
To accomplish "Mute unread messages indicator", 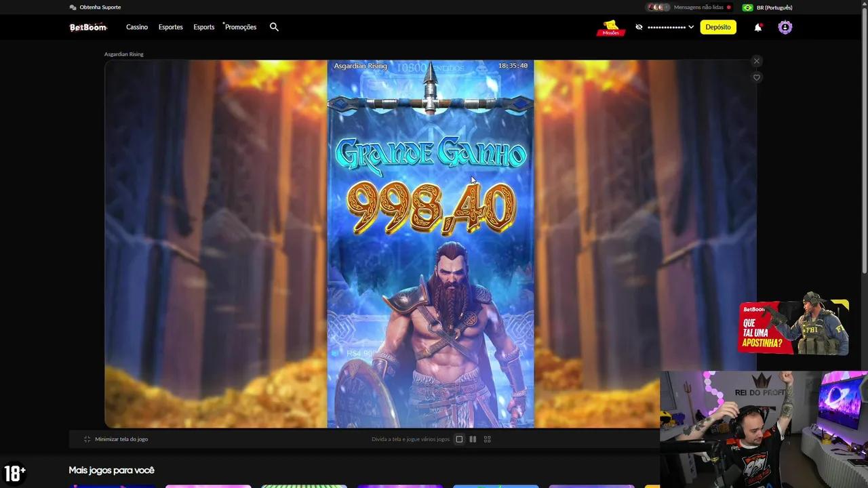I will coord(729,7).
